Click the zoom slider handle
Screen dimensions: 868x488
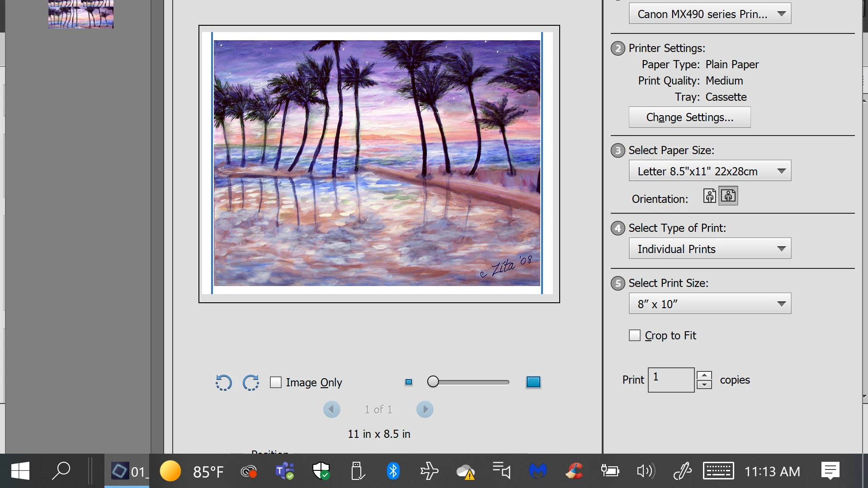(x=433, y=382)
